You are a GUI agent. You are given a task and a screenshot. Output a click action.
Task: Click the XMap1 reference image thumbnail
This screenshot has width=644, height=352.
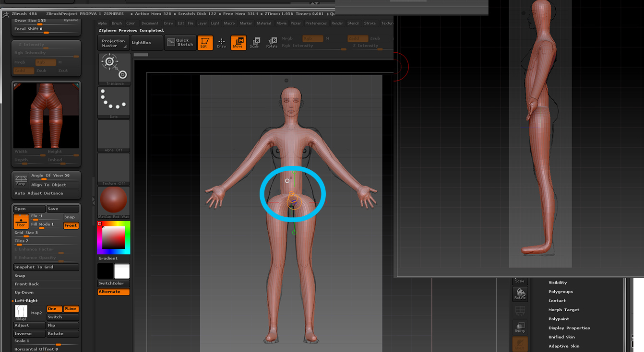21,312
